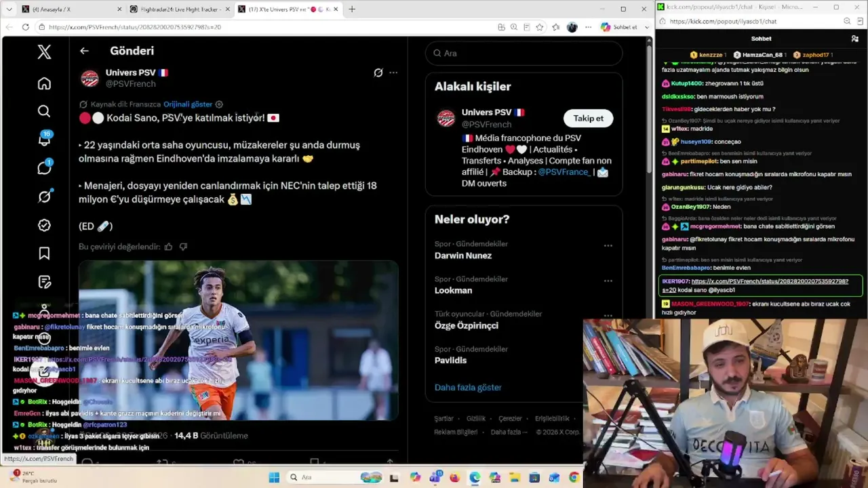Open more options for Darwin Nunez trend

click(608, 245)
